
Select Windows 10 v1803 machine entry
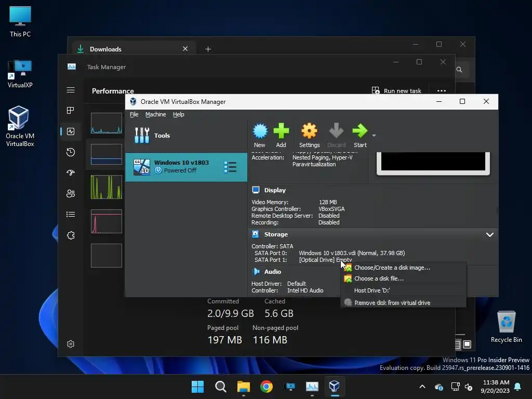pyautogui.click(x=186, y=167)
